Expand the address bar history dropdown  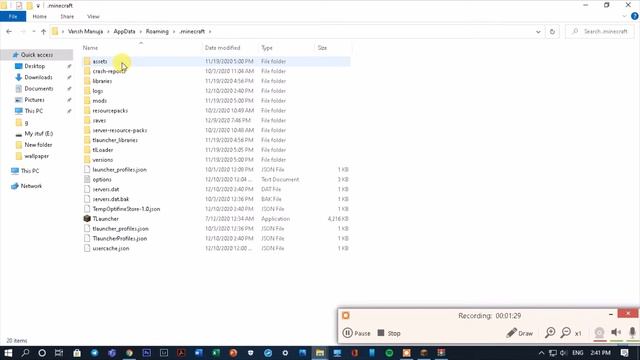pyautogui.click(x=538, y=31)
